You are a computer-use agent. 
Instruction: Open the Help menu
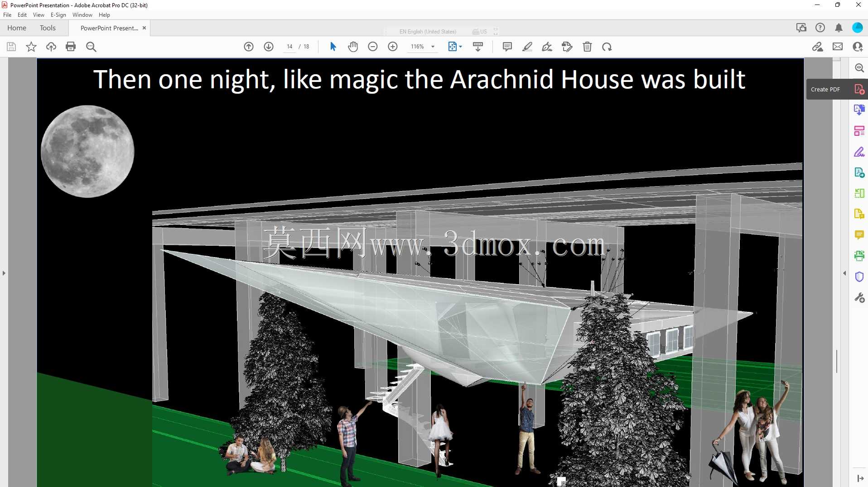pyautogui.click(x=104, y=15)
